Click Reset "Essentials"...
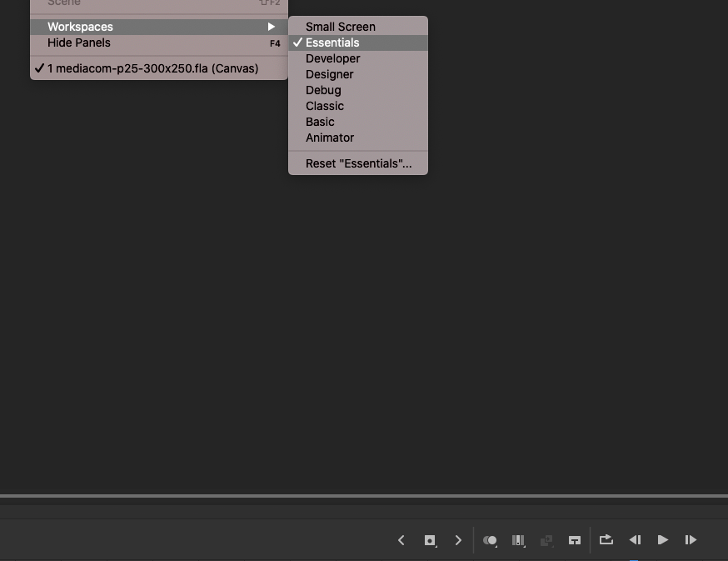728x561 pixels. coord(358,163)
